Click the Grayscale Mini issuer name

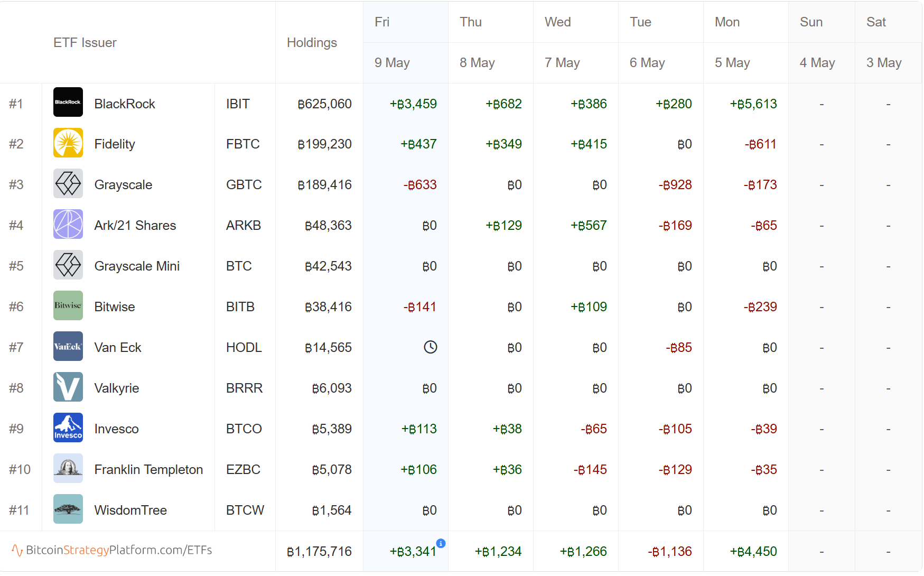click(137, 266)
